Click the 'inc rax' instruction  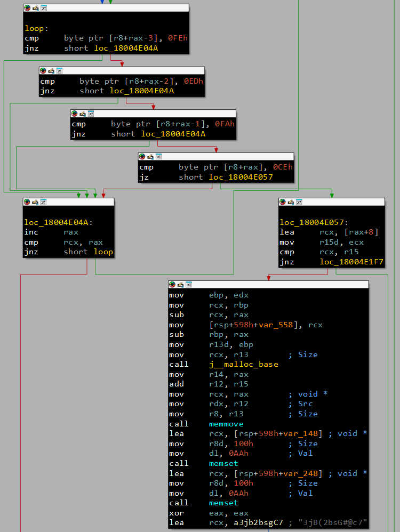click(51, 232)
